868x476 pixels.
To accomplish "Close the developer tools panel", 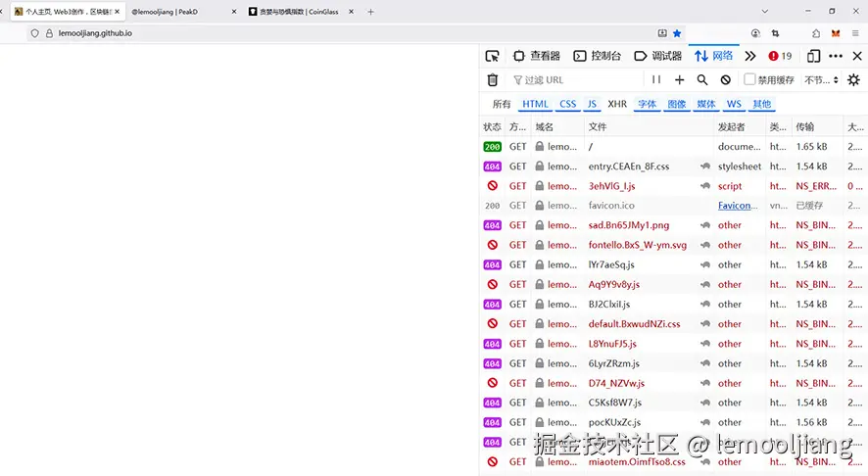I will [x=857, y=56].
